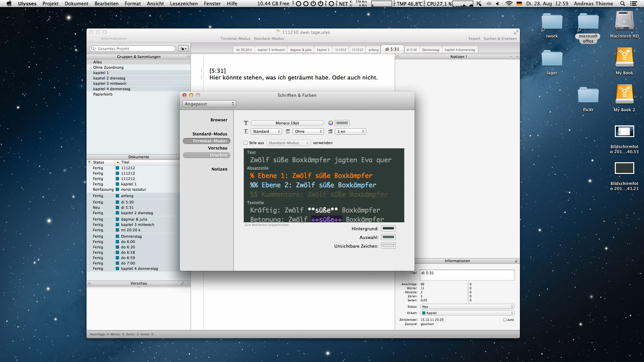Select Notizen in the Schriften & Farben sidebar

219,169
